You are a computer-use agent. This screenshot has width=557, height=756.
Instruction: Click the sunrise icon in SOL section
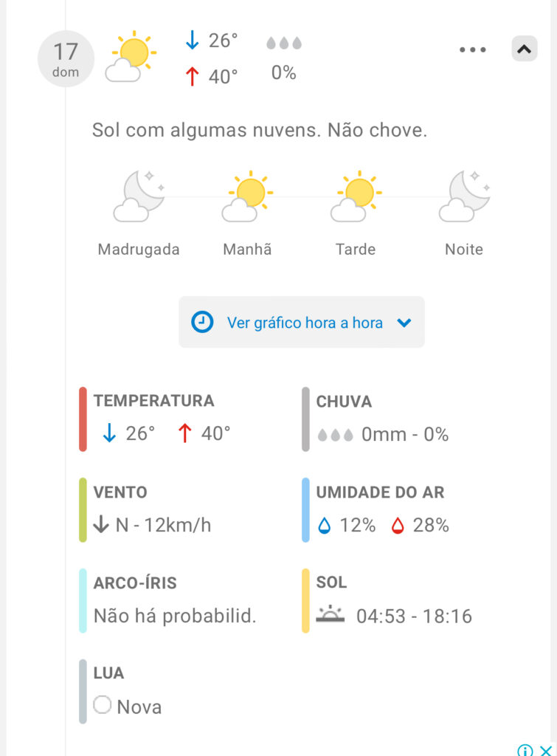pos(330,614)
